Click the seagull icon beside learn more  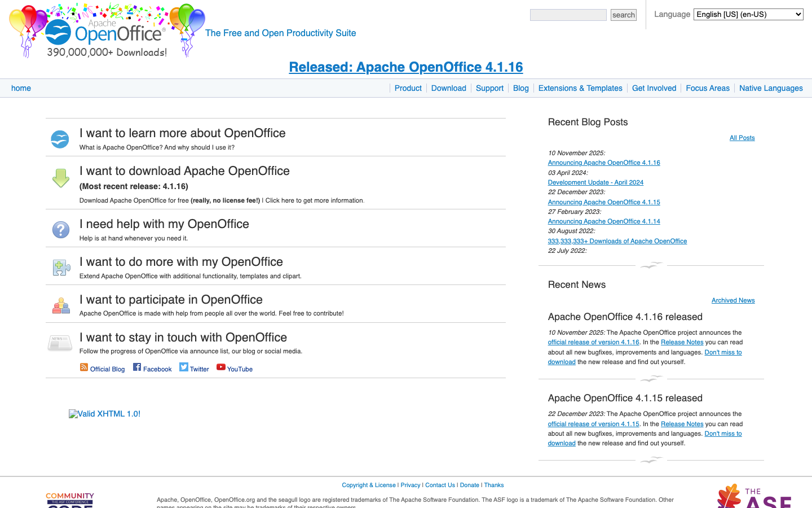click(x=60, y=139)
